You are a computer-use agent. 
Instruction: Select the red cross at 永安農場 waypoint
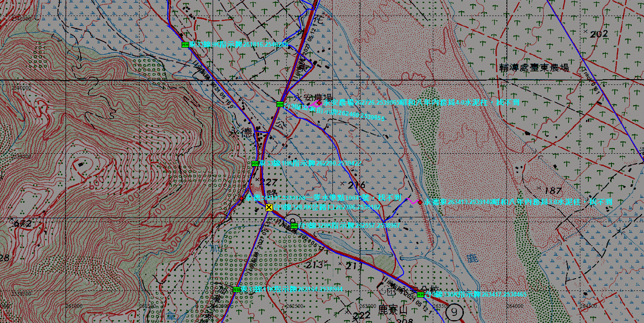pos(319,102)
